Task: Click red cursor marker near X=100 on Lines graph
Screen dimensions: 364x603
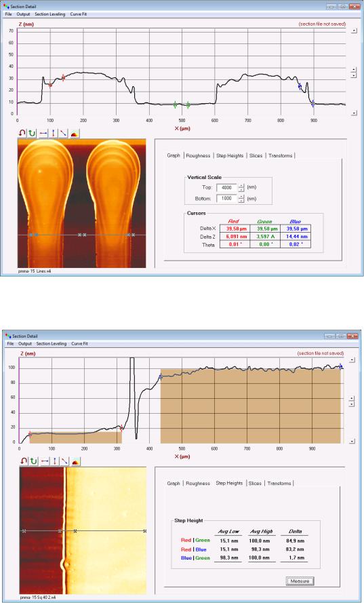Action: pyautogui.click(x=50, y=85)
